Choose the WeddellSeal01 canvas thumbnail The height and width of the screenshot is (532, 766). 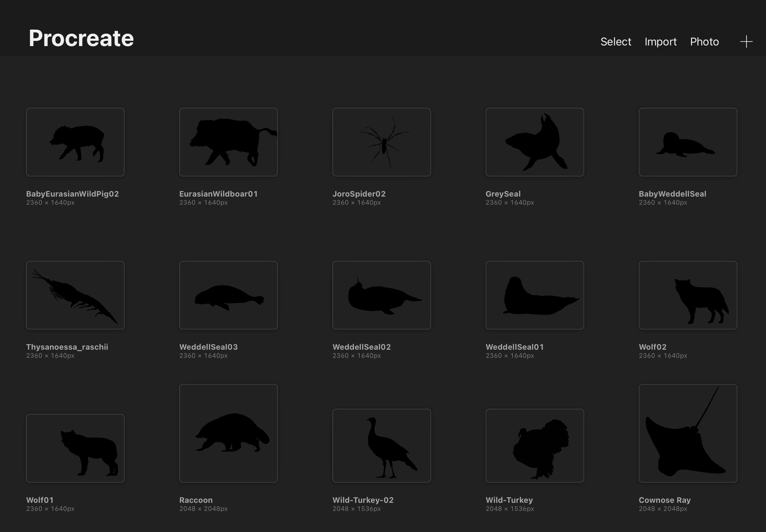[x=535, y=295]
